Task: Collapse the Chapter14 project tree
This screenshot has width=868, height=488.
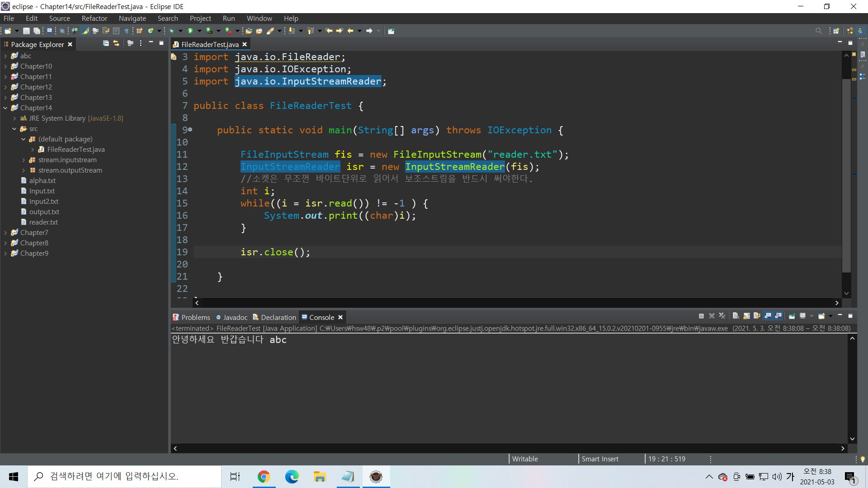Action: (x=5, y=108)
